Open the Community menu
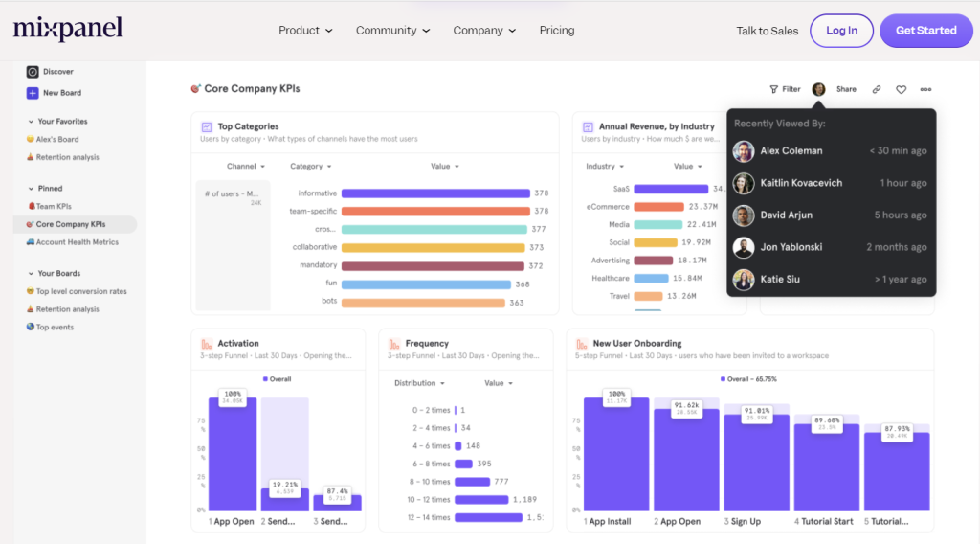Viewport: 980px width, 544px height. pos(393,30)
